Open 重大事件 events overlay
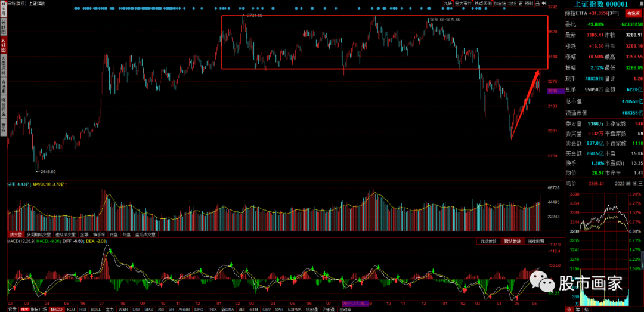Screen dimensions: 644x312 pyautogui.click(x=463, y=4)
